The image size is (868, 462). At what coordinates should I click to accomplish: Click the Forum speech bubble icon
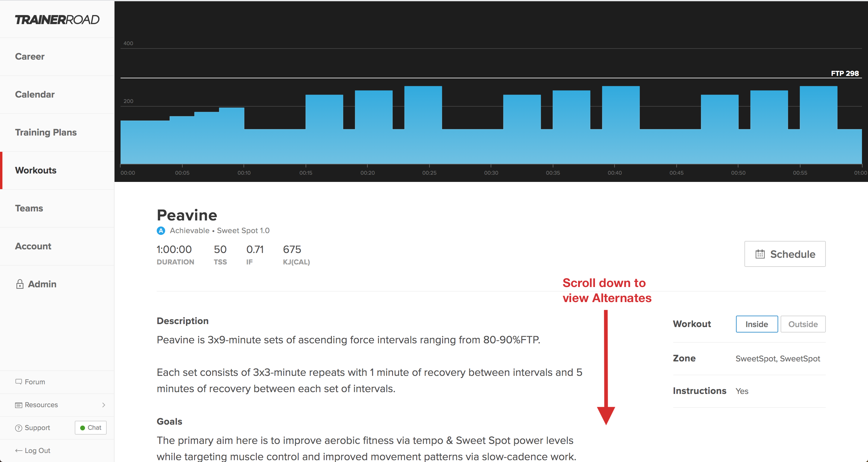[18, 382]
